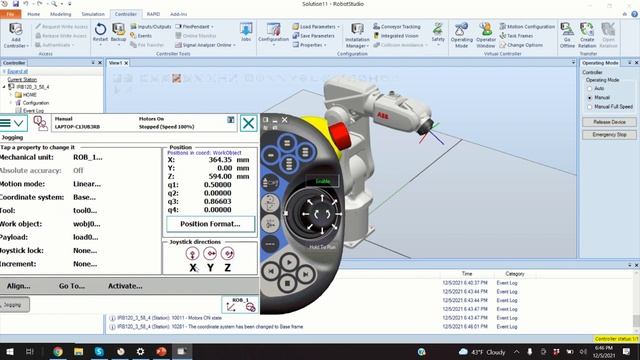Switch to the Simulation tab
The image size is (640, 360).
(x=93, y=14)
